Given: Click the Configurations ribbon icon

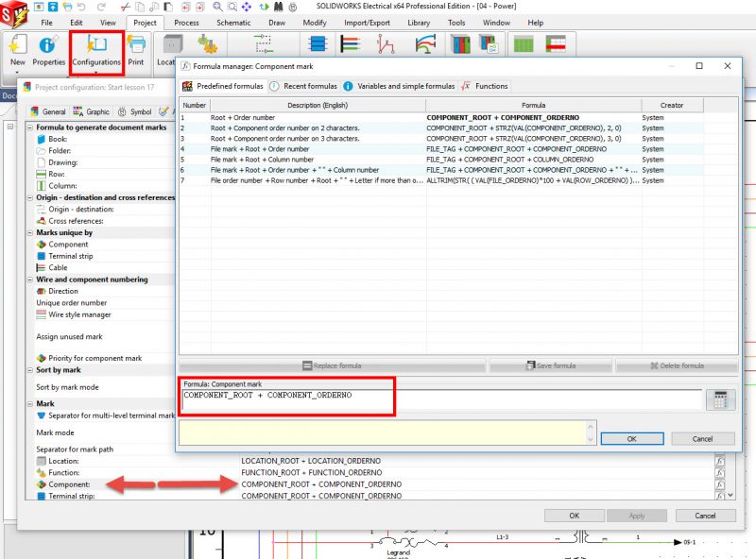Looking at the screenshot, I should pos(96,45).
